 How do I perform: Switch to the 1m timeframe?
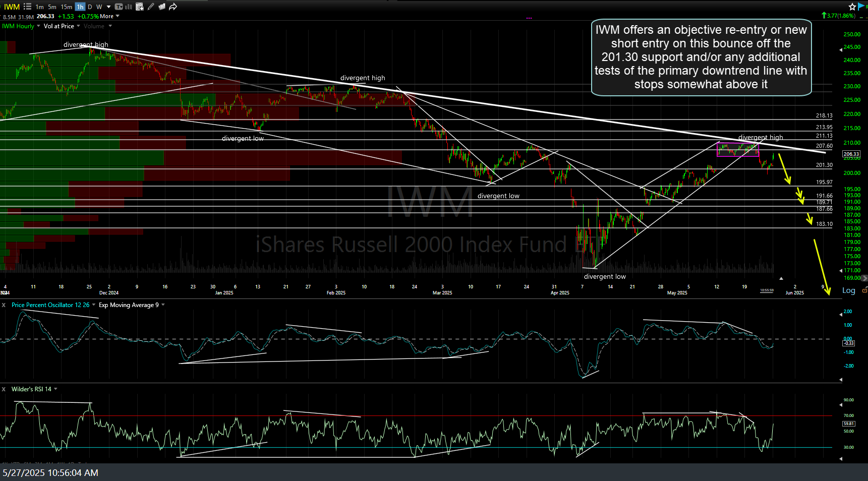39,7
